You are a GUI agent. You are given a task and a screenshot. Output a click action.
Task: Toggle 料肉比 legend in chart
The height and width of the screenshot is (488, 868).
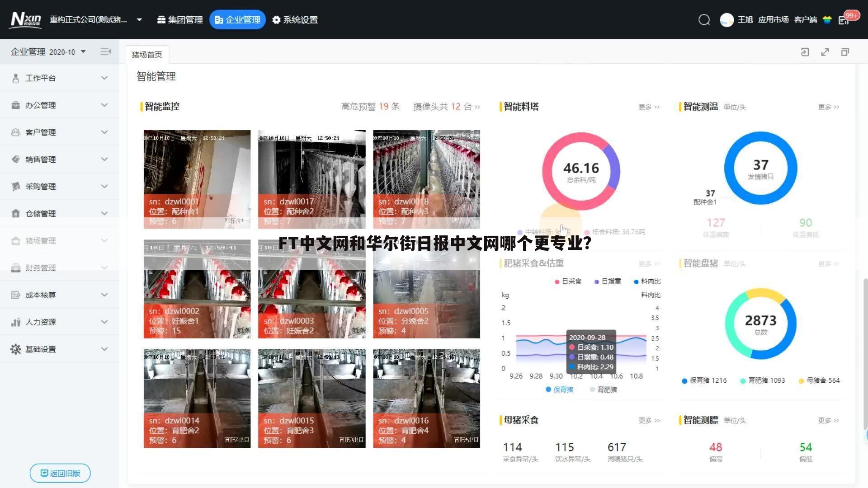pyautogui.click(x=647, y=282)
